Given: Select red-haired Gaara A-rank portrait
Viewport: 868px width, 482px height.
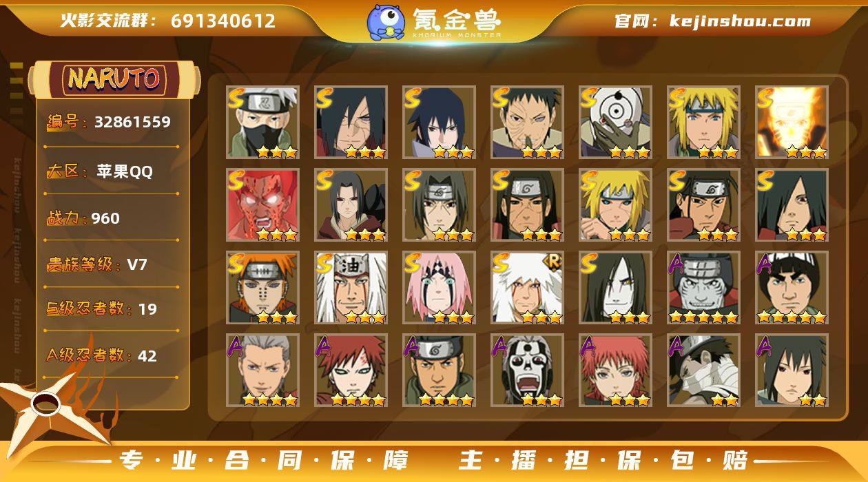Looking at the screenshot, I should pyautogui.click(x=351, y=370).
